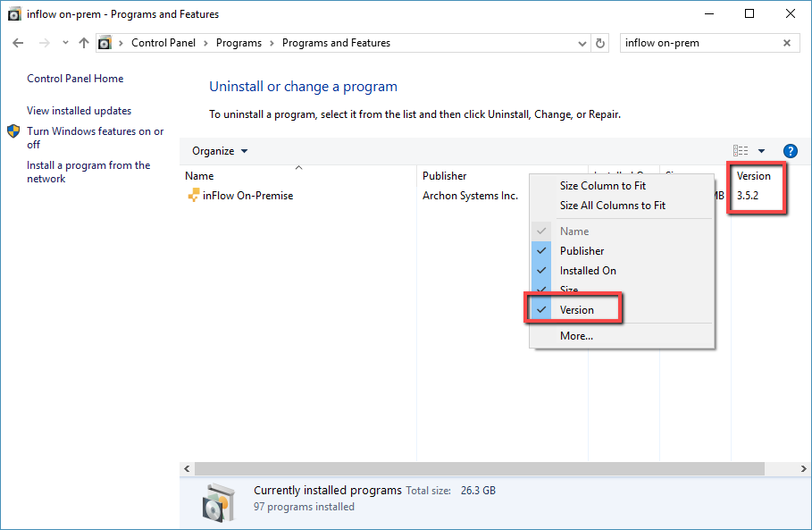Open More... column options
The image size is (812, 530).
(622, 336)
